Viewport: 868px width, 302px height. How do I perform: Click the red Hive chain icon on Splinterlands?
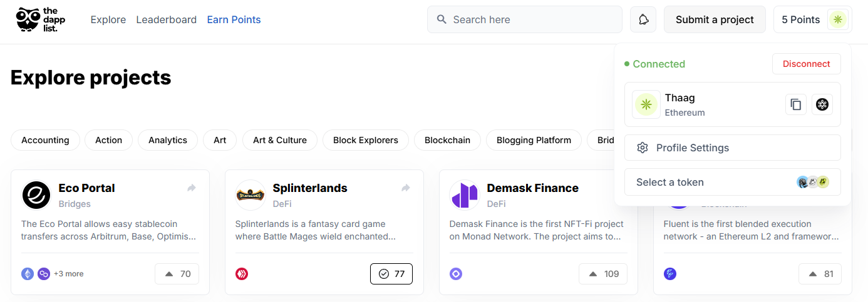point(242,274)
